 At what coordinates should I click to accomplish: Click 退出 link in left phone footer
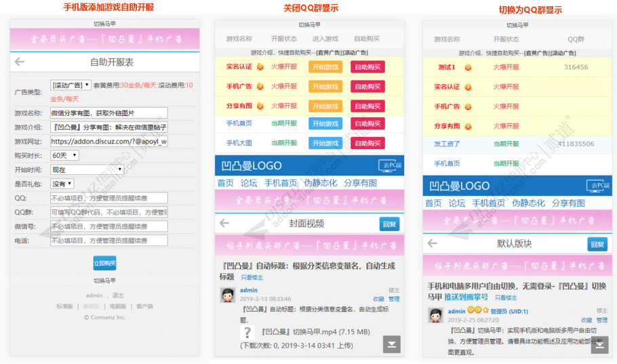click(x=118, y=295)
